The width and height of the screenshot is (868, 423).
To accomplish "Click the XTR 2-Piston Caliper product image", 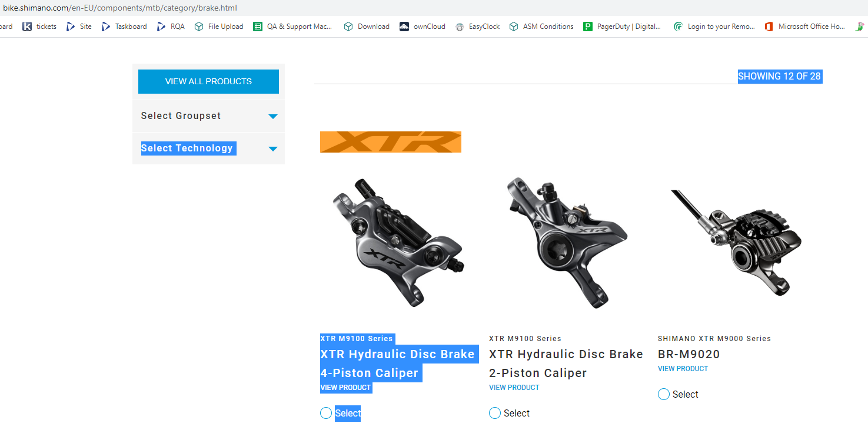I will [567, 242].
